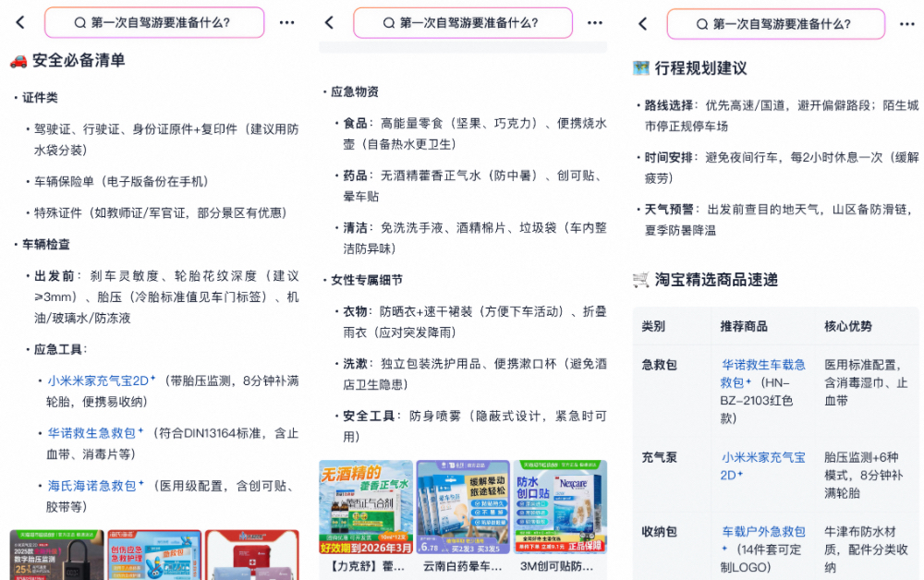Click the cart icon beside 淘宝精选商品速递
The image size is (924, 580).
pyautogui.click(x=638, y=279)
